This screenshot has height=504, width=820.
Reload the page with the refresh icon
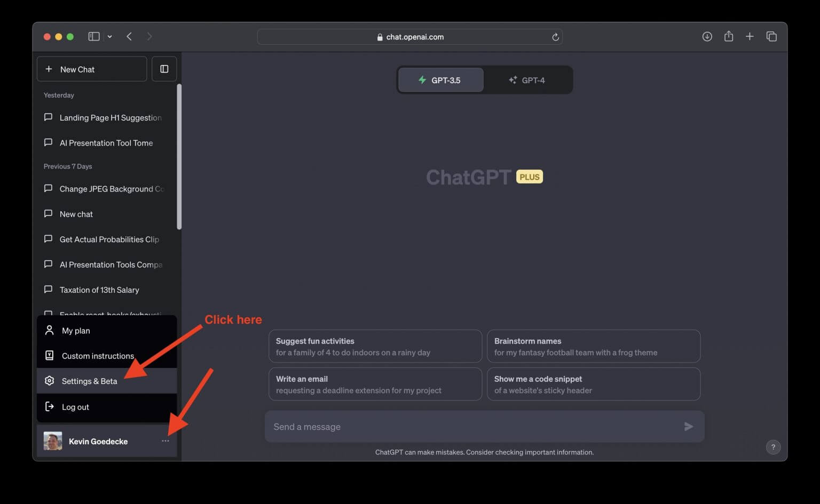pos(555,36)
